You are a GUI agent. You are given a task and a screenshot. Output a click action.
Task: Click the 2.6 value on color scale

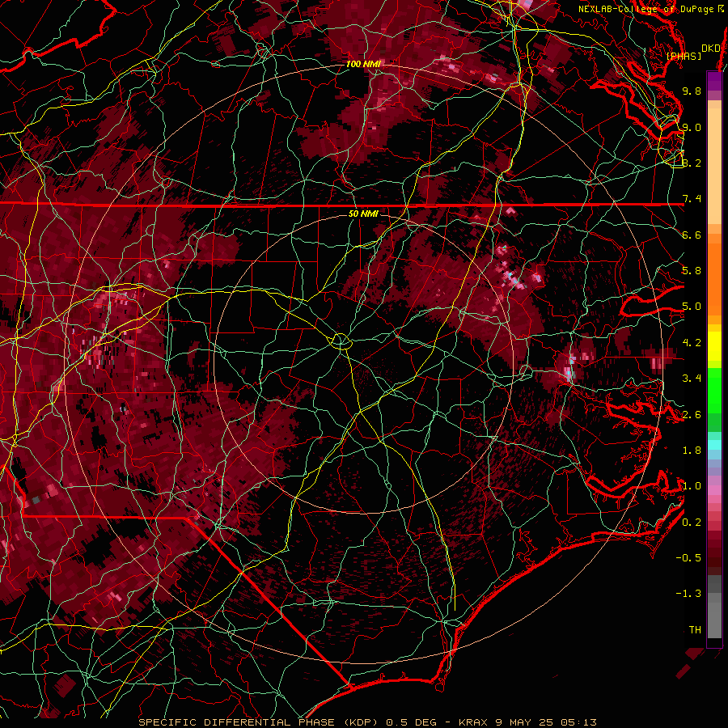tap(692, 415)
